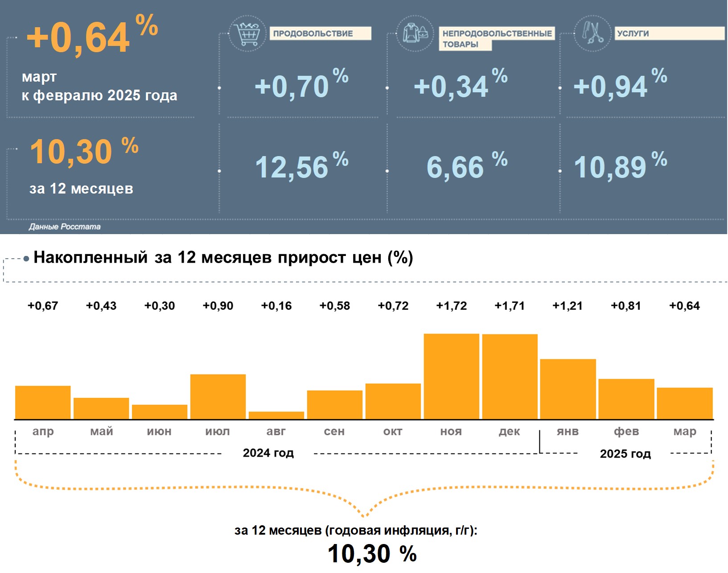Screen dimensions: 728x573
Task: Click the мар axis label
Action: click(685, 432)
